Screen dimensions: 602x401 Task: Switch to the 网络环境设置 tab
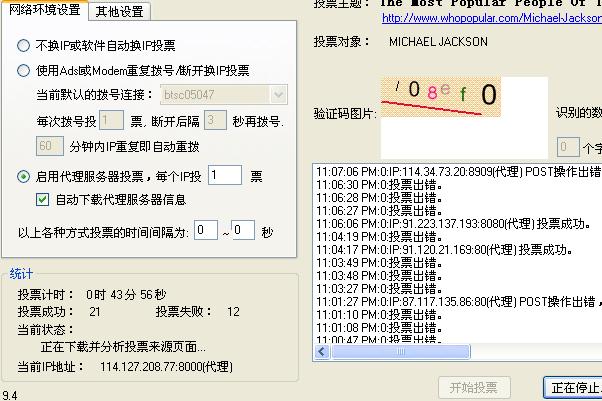click(x=44, y=11)
